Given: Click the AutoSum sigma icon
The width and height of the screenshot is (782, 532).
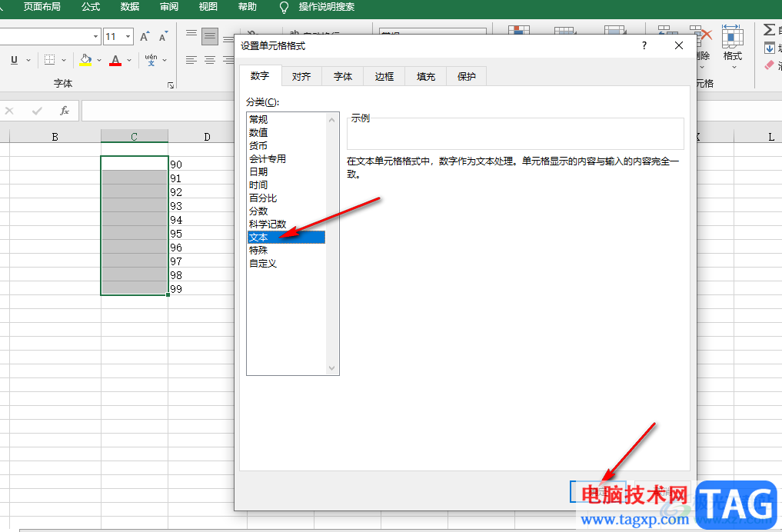Looking at the screenshot, I should (769, 30).
